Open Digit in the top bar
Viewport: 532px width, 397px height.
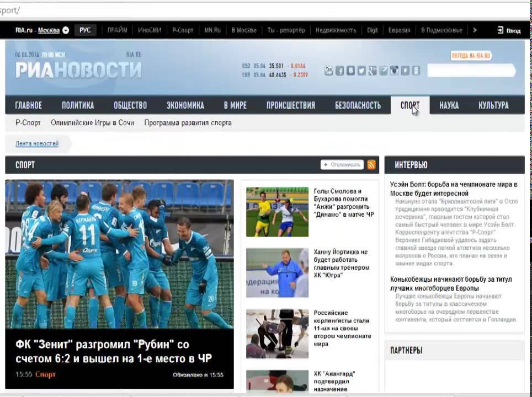point(372,30)
